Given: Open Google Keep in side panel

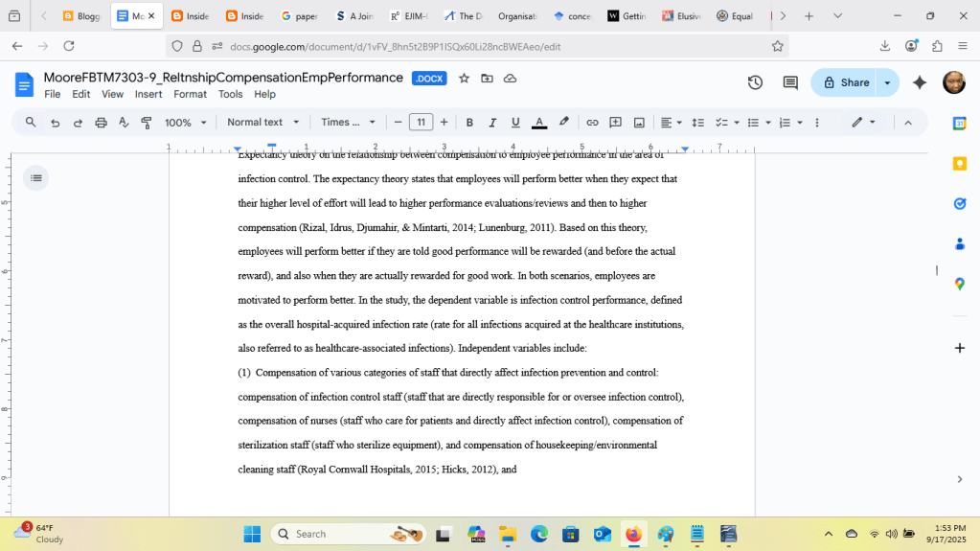Looking at the screenshot, I should 959,164.
